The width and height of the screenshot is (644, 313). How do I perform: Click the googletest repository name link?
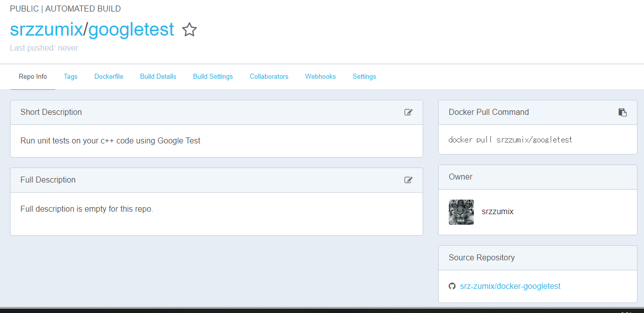click(131, 30)
